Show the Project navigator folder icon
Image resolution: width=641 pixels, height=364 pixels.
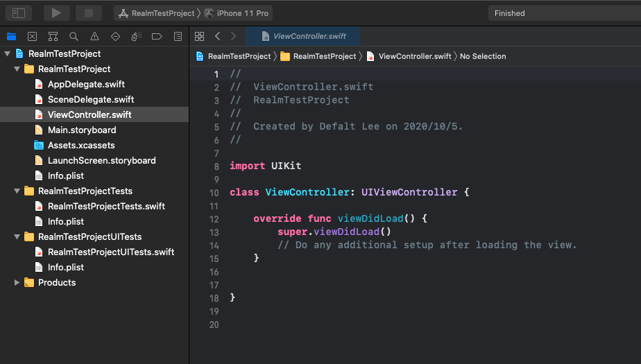pos(11,36)
